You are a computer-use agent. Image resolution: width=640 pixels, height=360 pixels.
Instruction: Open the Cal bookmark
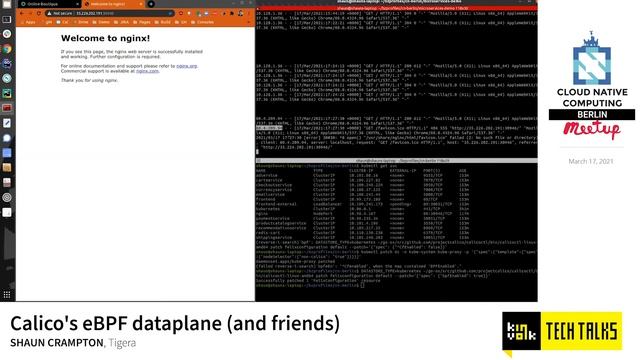(x=62, y=22)
